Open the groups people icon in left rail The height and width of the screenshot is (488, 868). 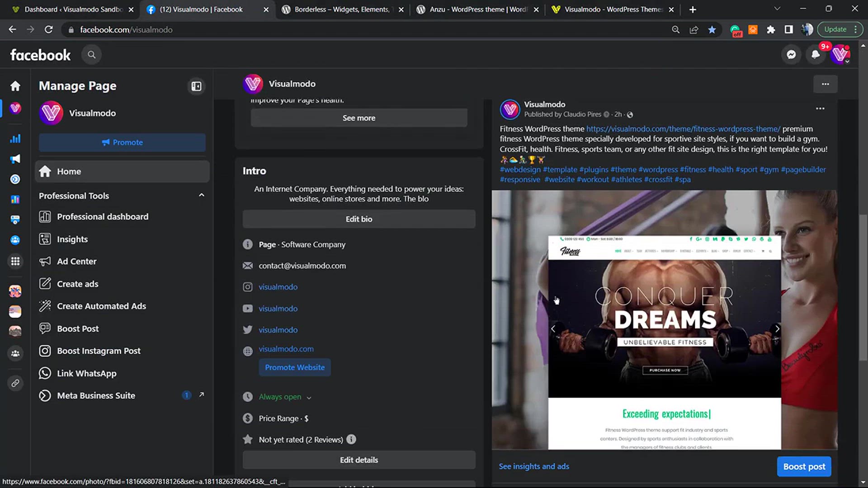pos(15,353)
